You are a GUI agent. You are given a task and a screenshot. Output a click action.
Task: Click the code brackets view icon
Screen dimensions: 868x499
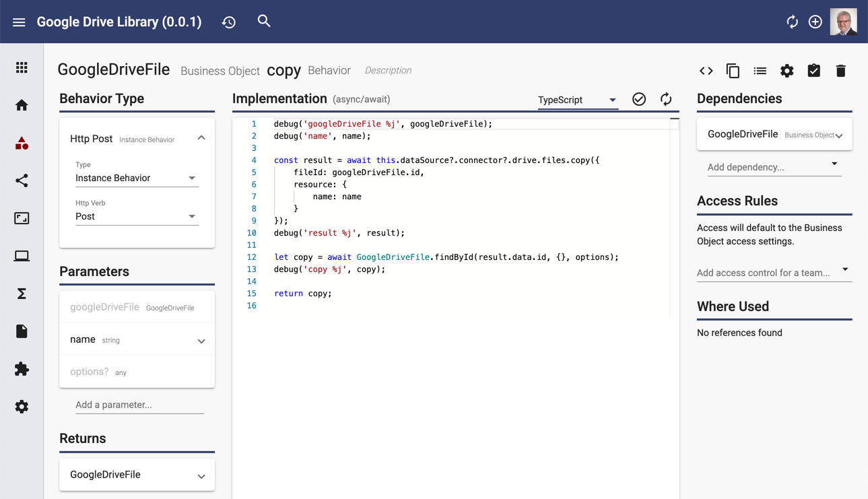coord(706,71)
